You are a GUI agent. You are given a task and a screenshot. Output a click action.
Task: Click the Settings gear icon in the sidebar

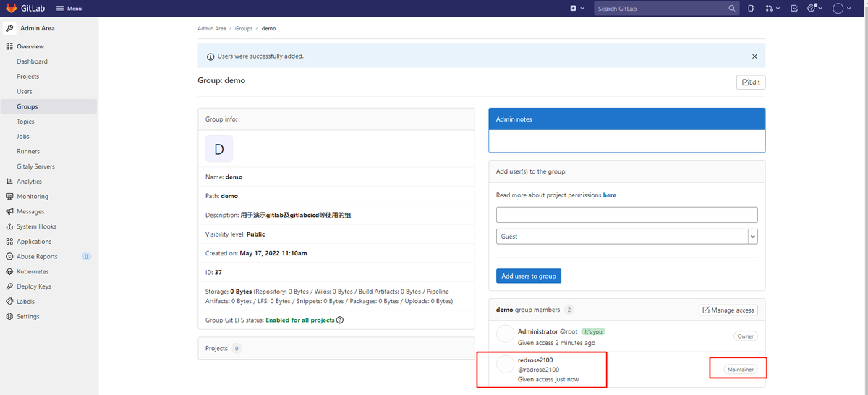point(9,317)
